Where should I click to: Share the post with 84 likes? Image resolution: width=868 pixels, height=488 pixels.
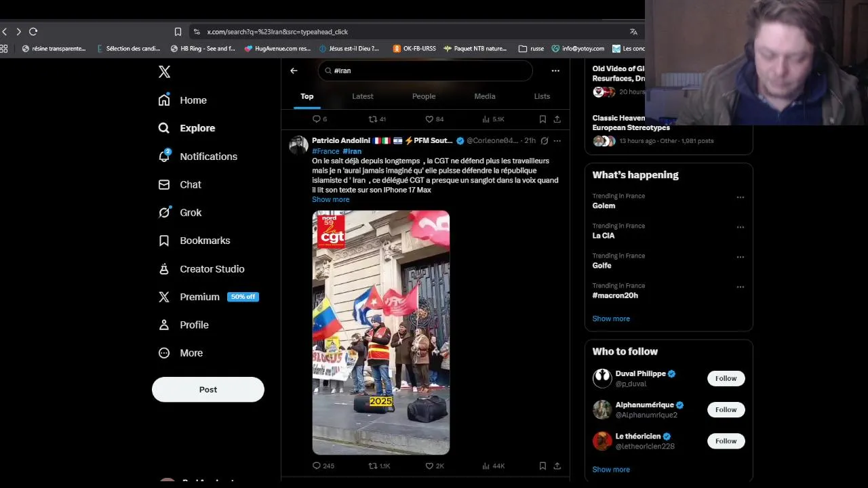[557, 119]
